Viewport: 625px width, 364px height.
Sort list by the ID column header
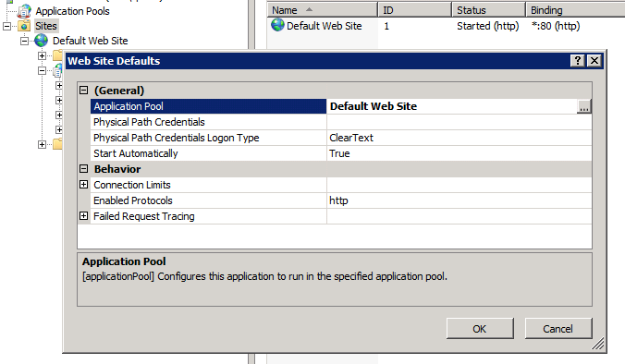(x=414, y=10)
